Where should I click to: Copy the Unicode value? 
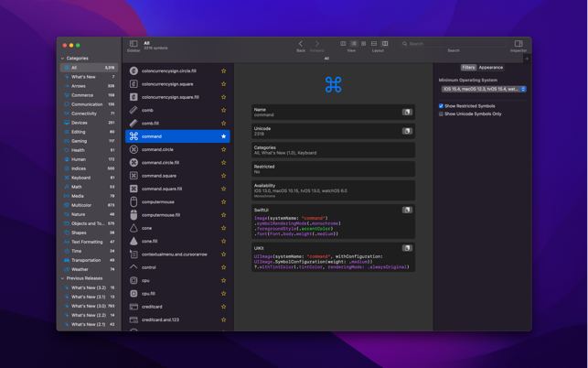click(x=407, y=131)
